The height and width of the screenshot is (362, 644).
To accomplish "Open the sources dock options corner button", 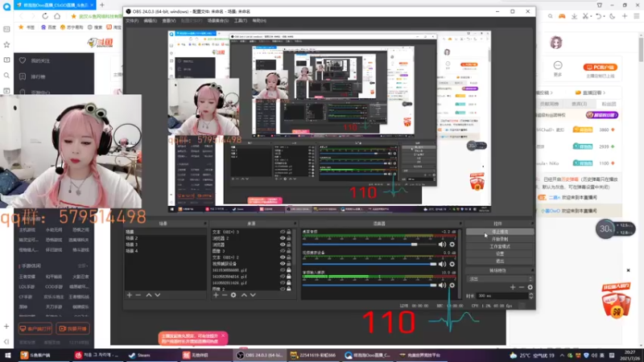I will pyautogui.click(x=295, y=224).
